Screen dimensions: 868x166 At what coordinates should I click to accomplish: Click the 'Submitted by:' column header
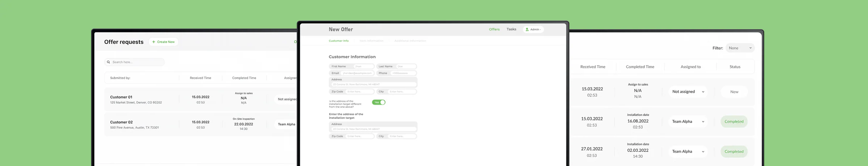pyautogui.click(x=120, y=78)
